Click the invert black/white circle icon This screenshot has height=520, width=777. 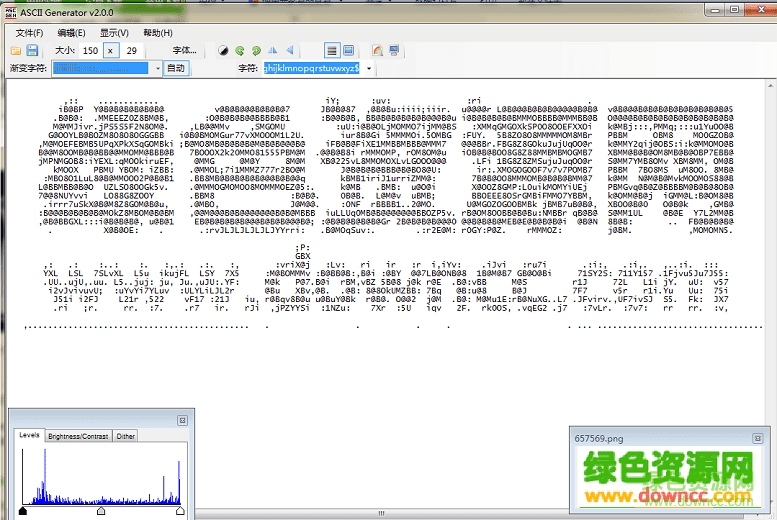click(x=223, y=50)
